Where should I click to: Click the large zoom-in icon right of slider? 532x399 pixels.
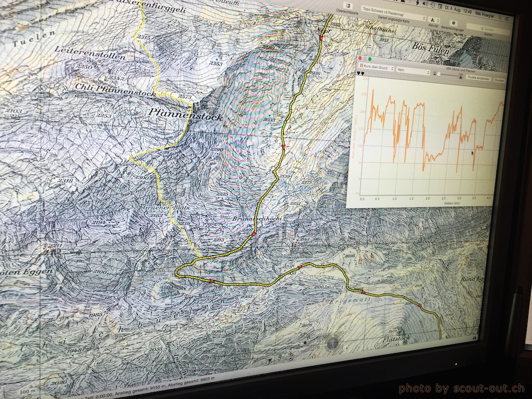click(461, 76)
